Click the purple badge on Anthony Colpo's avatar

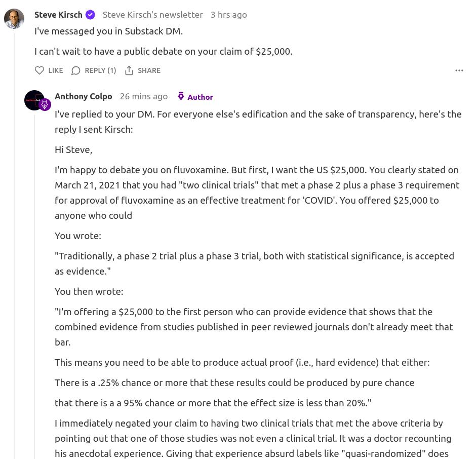(45, 105)
